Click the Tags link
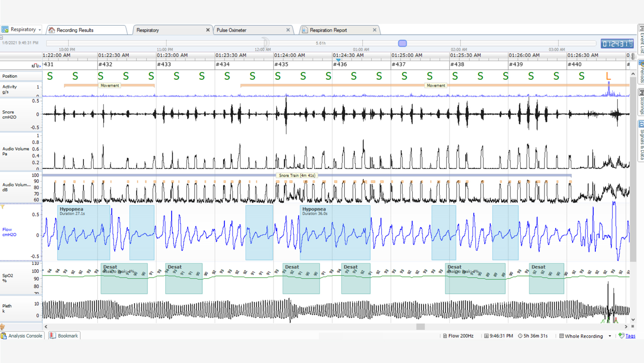This screenshot has width=644, height=363. [630, 336]
